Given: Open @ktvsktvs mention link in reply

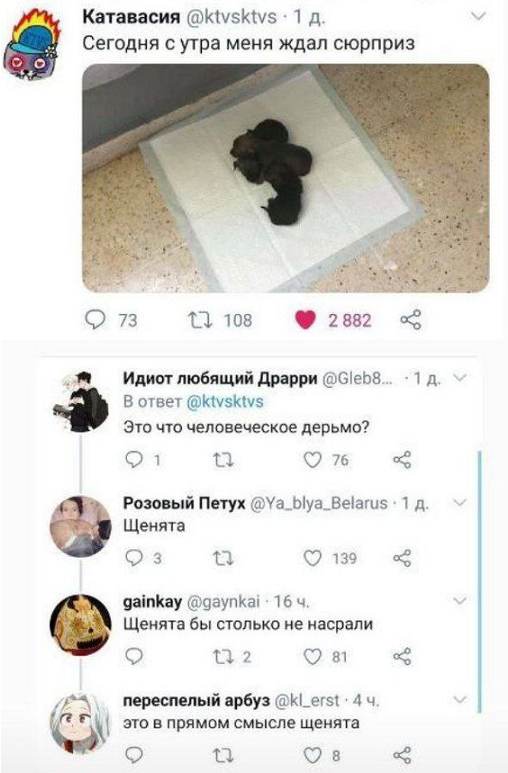Looking at the screenshot, I should (225, 401).
